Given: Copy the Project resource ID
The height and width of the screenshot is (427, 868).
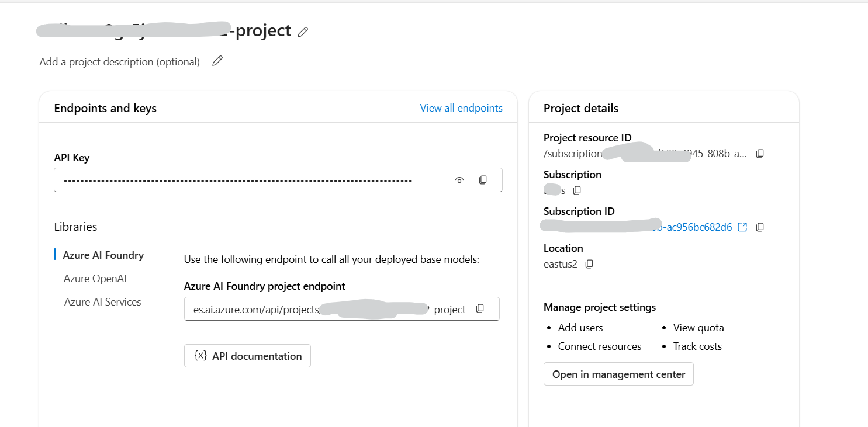Looking at the screenshot, I should 760,154.
